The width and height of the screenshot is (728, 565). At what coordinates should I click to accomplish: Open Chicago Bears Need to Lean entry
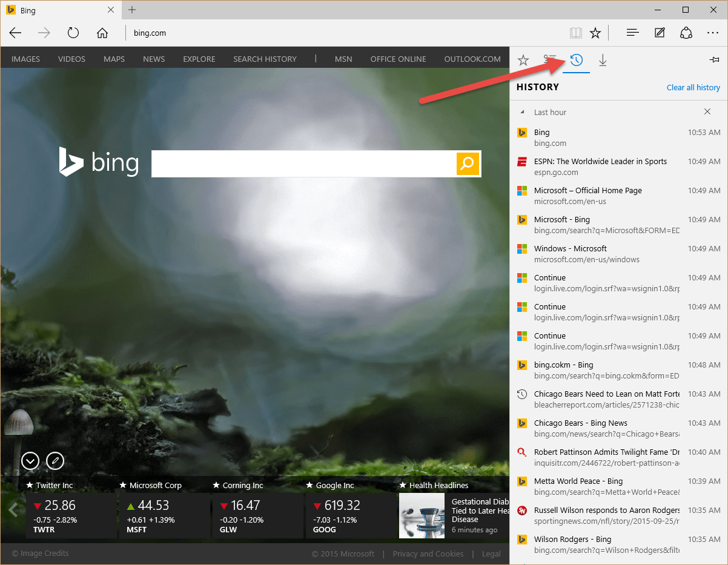618,399
